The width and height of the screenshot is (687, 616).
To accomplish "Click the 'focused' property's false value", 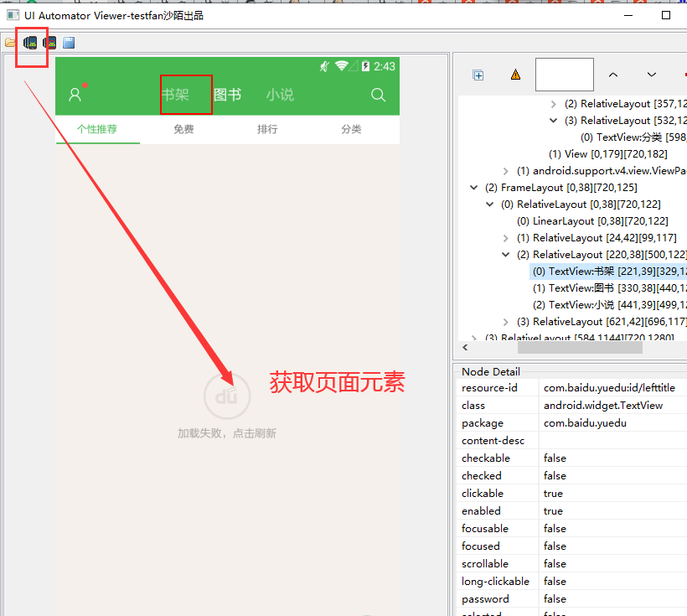I will (555, 546).
